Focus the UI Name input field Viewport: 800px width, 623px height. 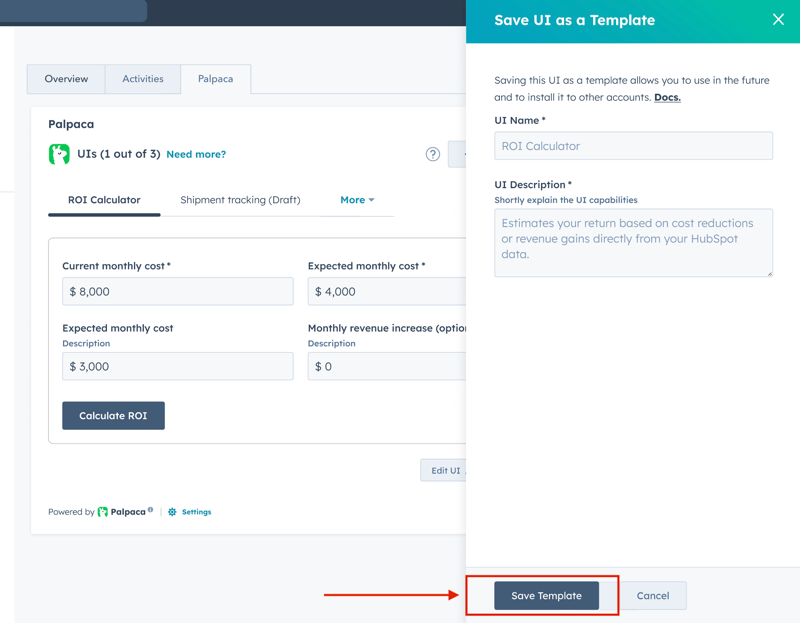coord(633,146)
